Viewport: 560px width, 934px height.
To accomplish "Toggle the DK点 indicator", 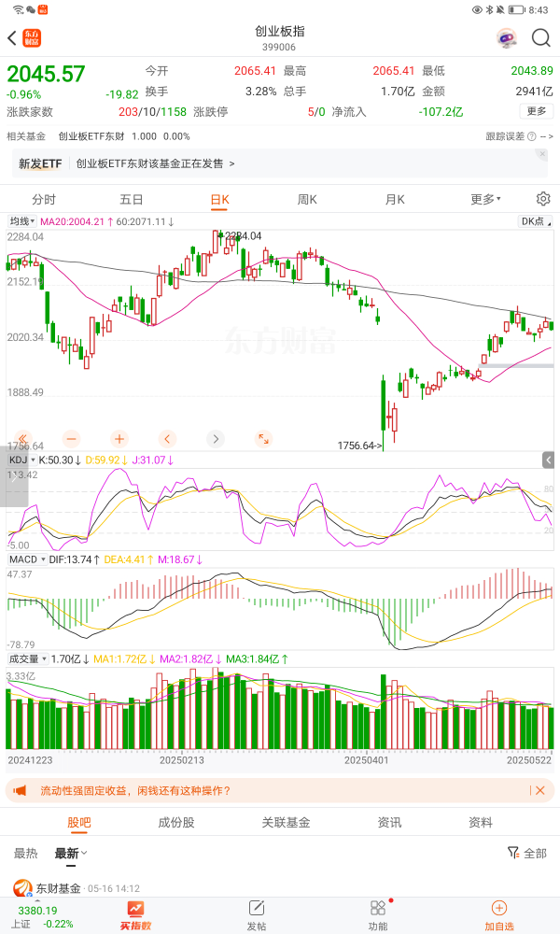I will (x=535, y=222).
